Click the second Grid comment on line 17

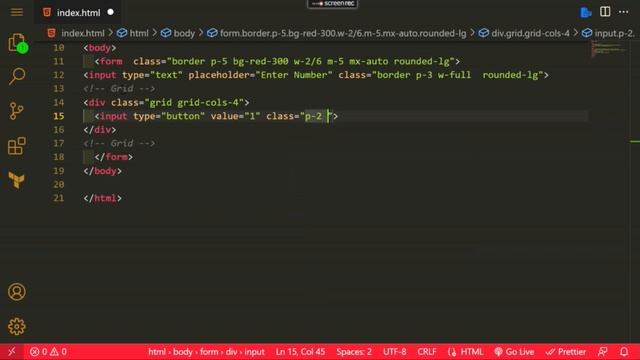119,143
